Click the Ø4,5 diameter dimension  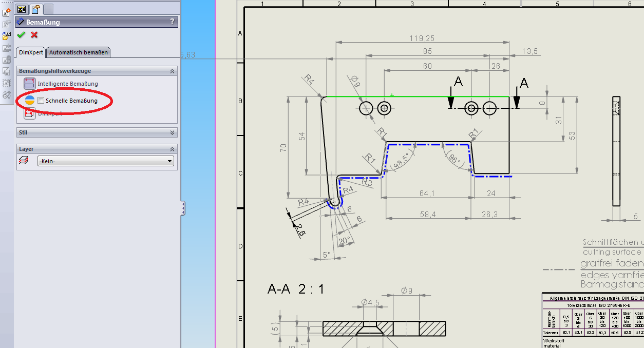click(370, 302)
